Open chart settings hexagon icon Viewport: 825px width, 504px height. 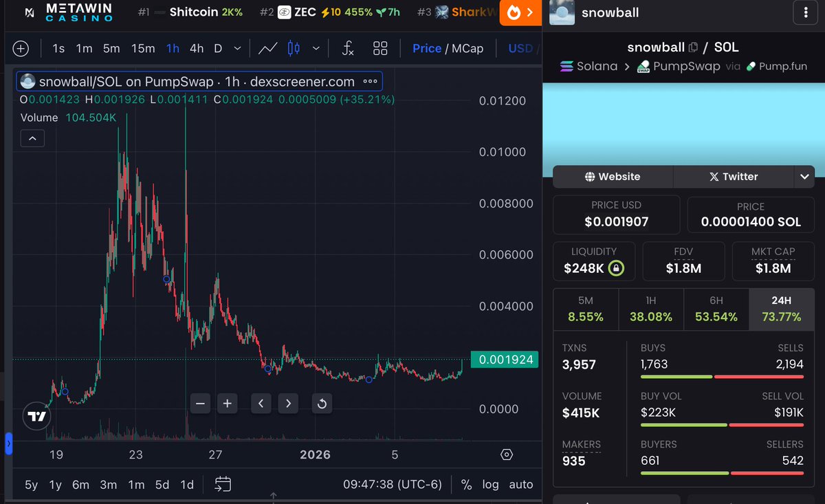(x=507, y=454)
